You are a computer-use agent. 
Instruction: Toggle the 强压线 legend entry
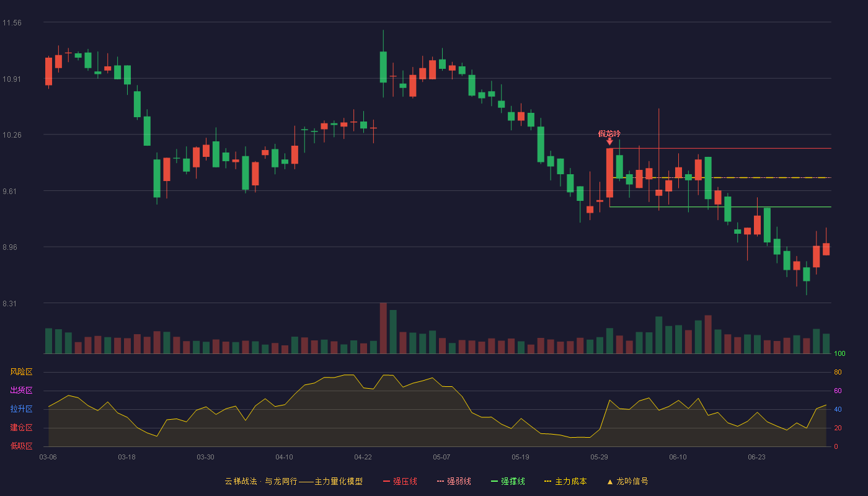point(400,481)
